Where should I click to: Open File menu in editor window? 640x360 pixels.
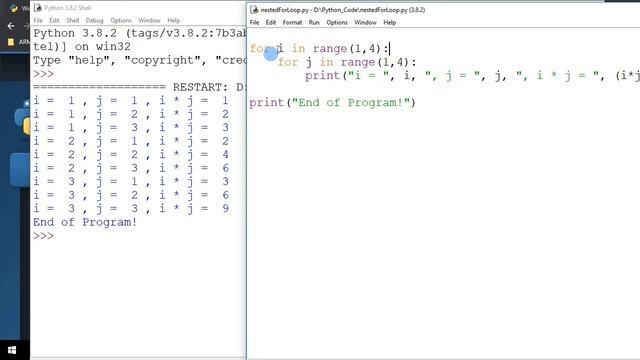click(x=254, y=22)
